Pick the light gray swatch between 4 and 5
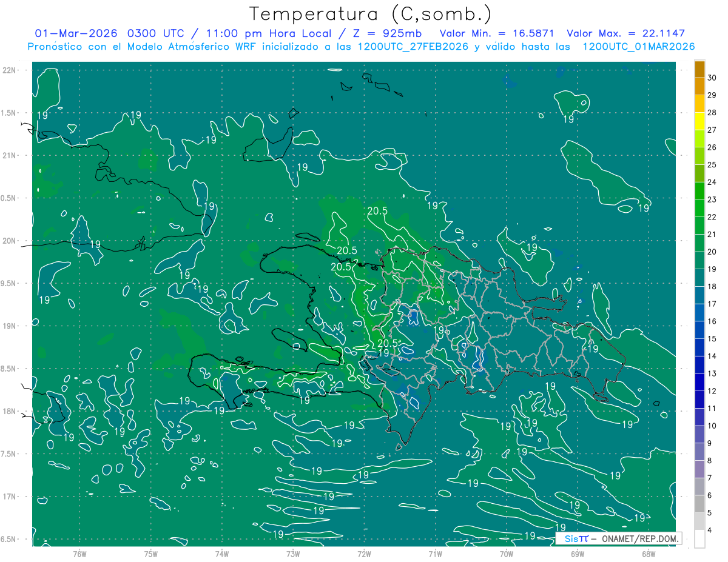The height and width of the screenshot is (562, 728). tap(700, 521)
